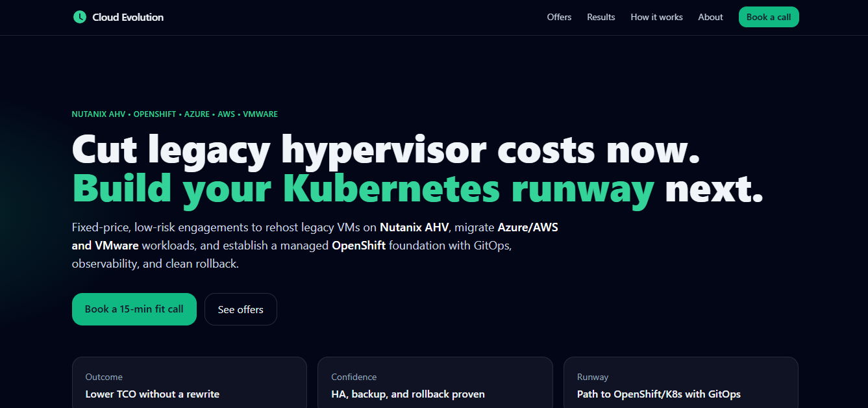Screen dimensions: 868x408
Task: Click bold Azure/AWS in the description paragraph
Action: pyautogui.click(x=527, y=227)
